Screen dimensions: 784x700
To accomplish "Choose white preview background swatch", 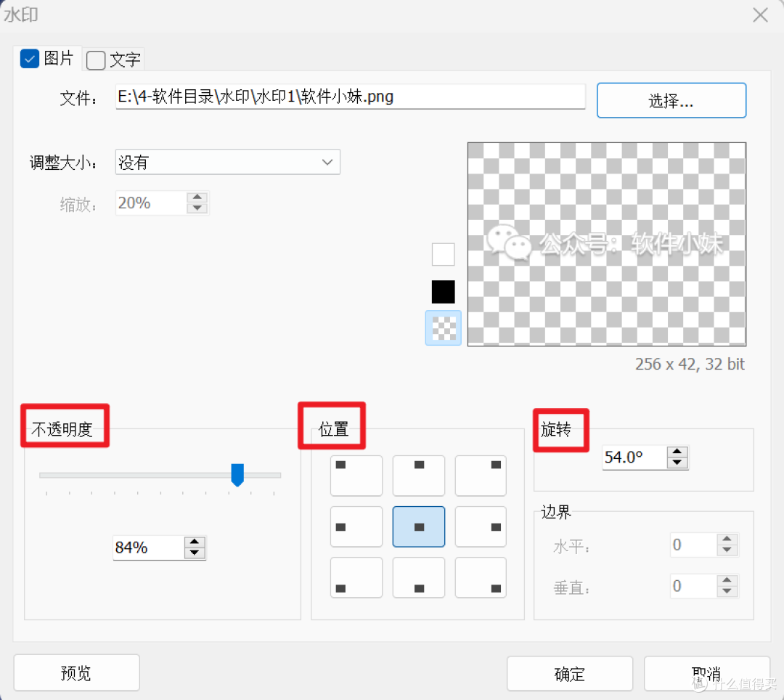I will tap(443, 254).
